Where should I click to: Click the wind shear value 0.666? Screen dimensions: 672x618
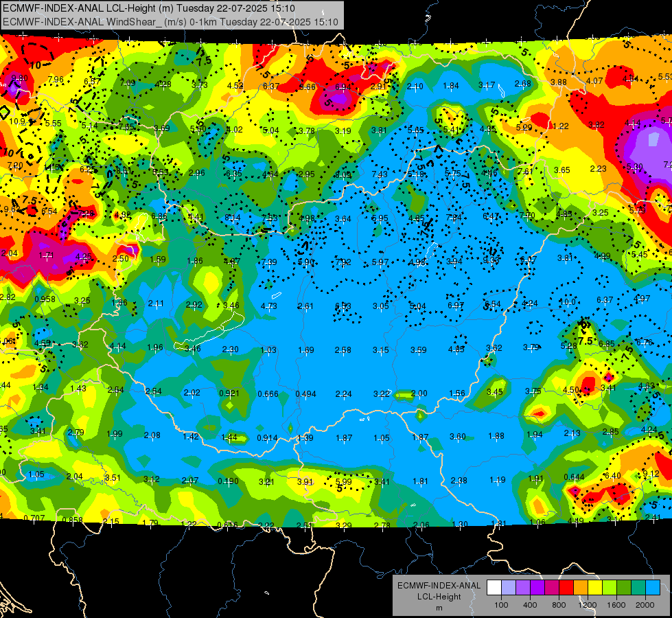(x=268, y=393)
